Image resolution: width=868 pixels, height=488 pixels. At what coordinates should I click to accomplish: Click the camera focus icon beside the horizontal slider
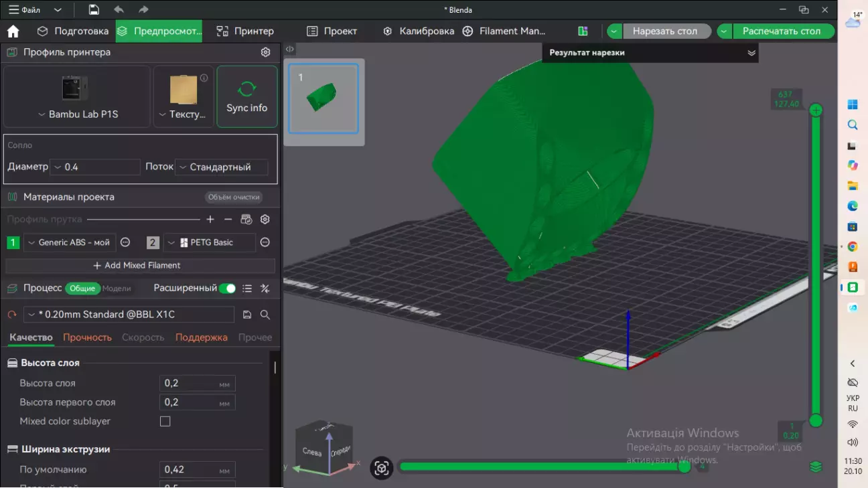[382, 469]
